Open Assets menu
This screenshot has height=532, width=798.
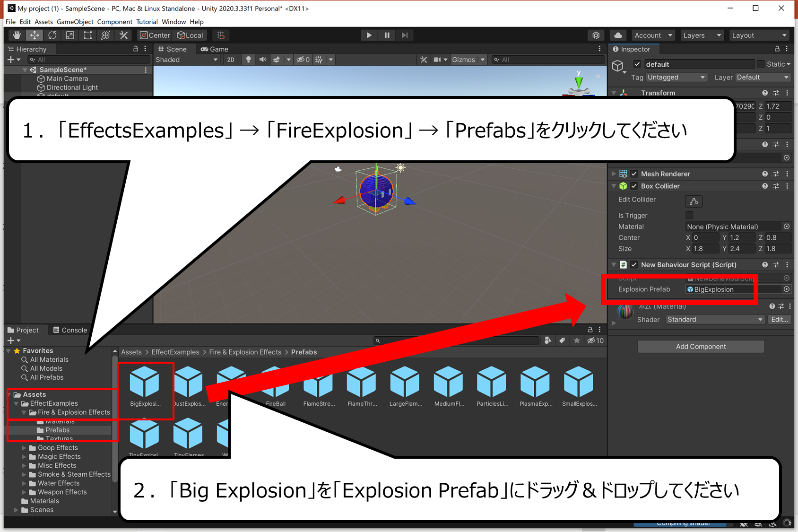[43, 22]
